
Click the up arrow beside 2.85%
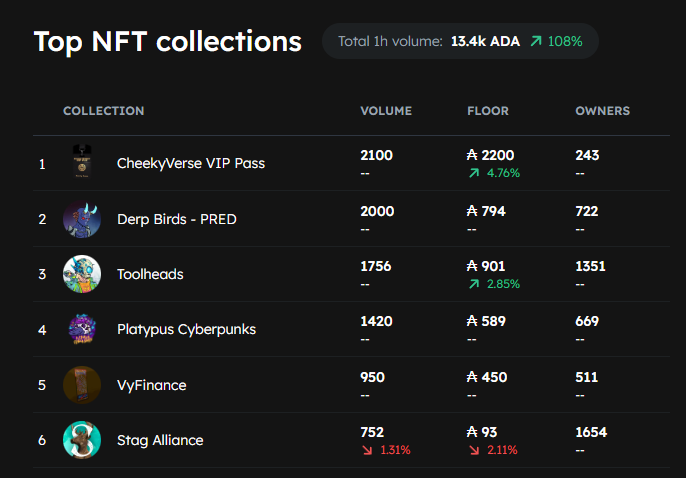click(474, 284)
